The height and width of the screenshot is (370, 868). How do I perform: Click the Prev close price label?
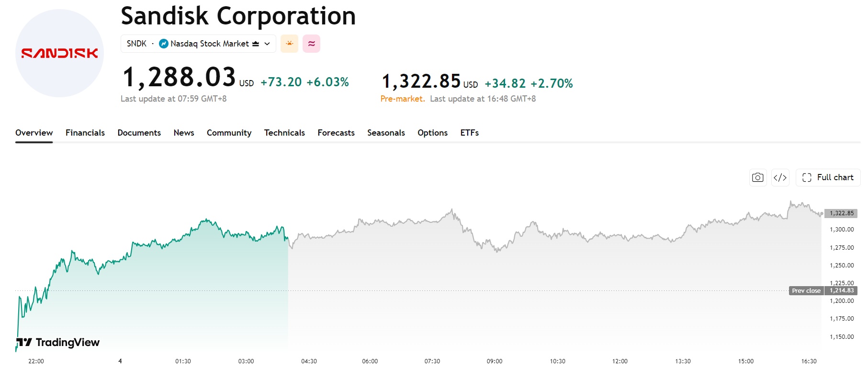806,291
